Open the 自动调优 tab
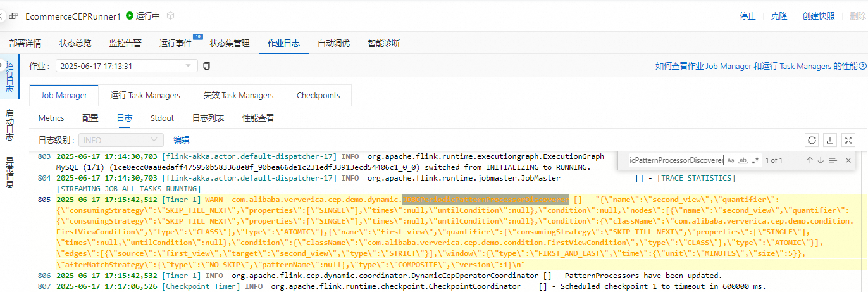The image size is (868, 292). [x=333, y=43]
